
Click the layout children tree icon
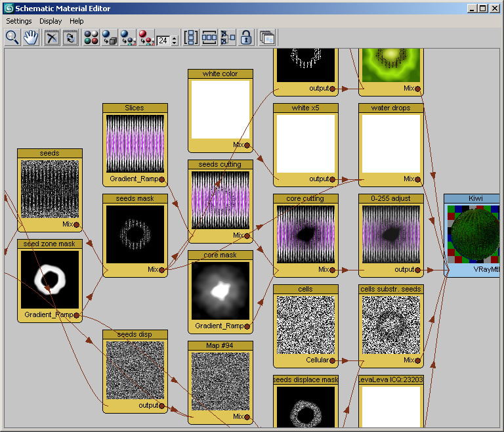pos(228,37)
